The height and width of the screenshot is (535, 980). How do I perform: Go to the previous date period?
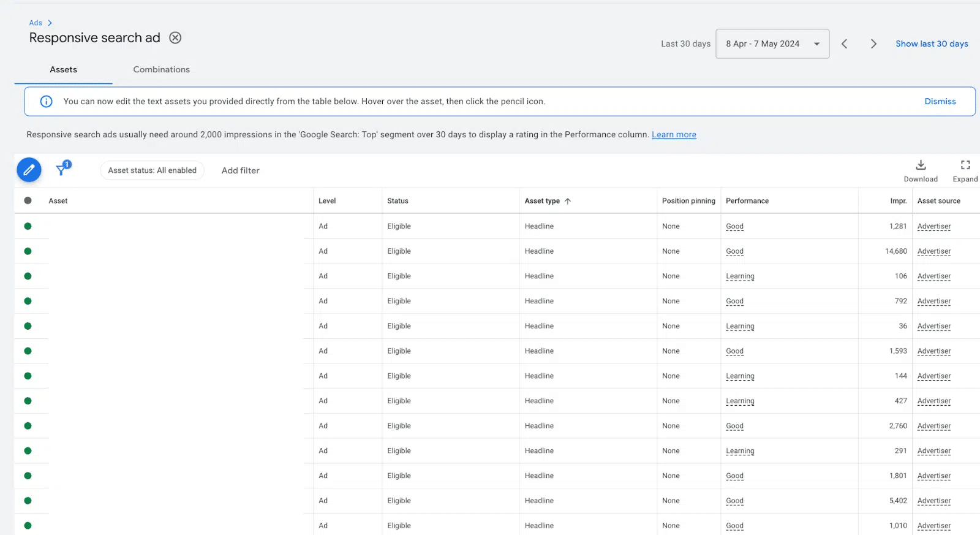[x=844, y=44]
